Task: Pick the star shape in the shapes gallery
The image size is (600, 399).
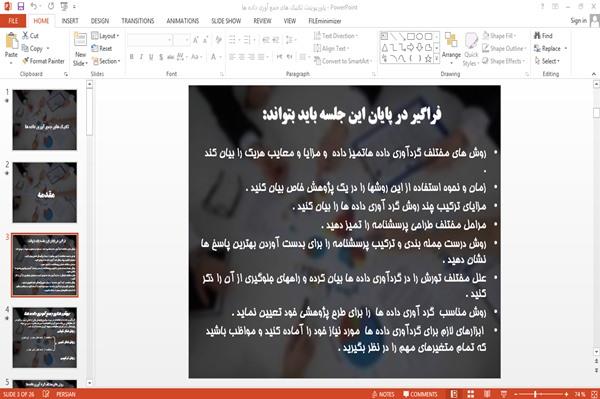Action: [428, 59]
